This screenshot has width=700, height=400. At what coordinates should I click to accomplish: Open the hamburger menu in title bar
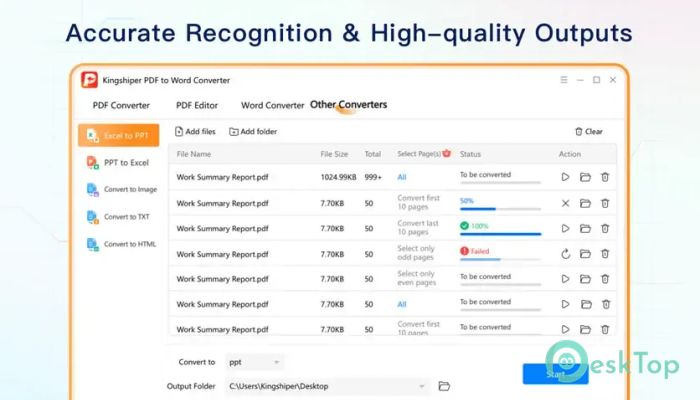click(x=564, y=80)
